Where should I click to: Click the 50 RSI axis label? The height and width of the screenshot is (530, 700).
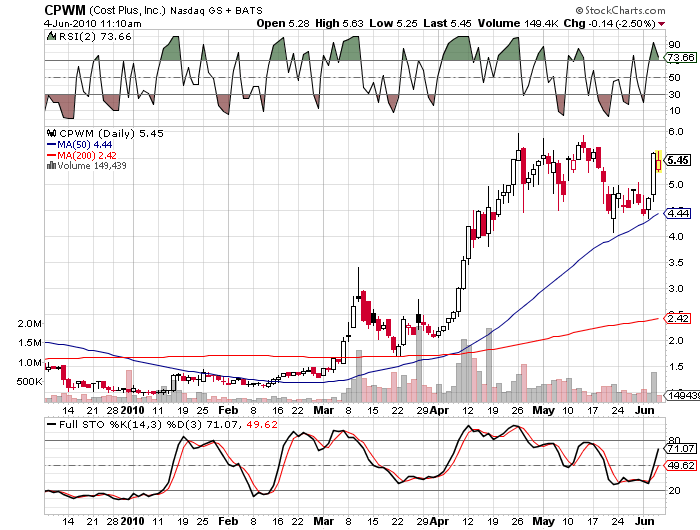pyautogui.click(x=674, y=77)
